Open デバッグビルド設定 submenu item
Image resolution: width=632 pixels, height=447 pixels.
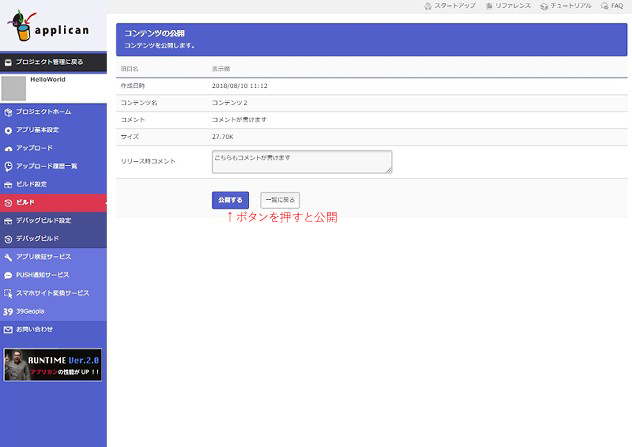53,221
